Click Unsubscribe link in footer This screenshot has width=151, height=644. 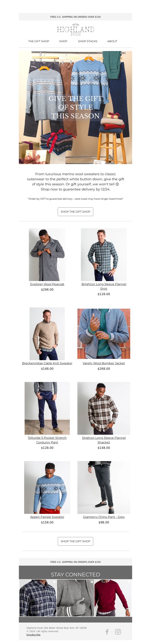(x=33, y=635)
